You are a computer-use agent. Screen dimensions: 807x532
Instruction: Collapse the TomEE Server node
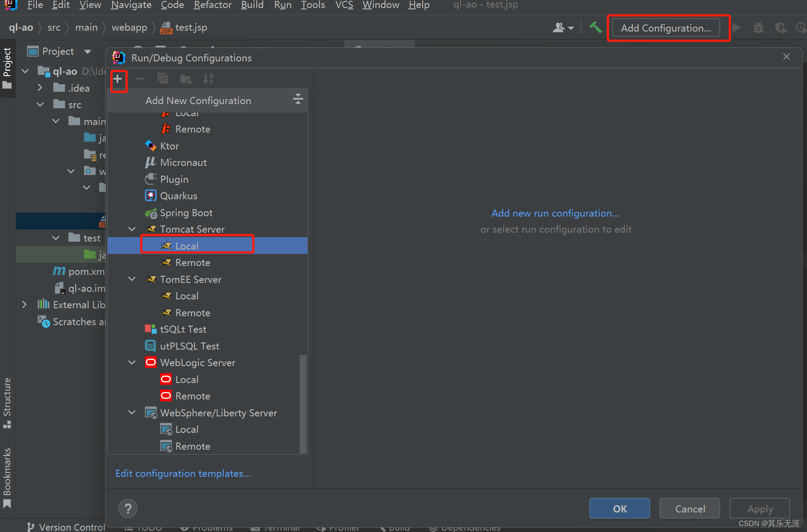[x=132, y=279]
